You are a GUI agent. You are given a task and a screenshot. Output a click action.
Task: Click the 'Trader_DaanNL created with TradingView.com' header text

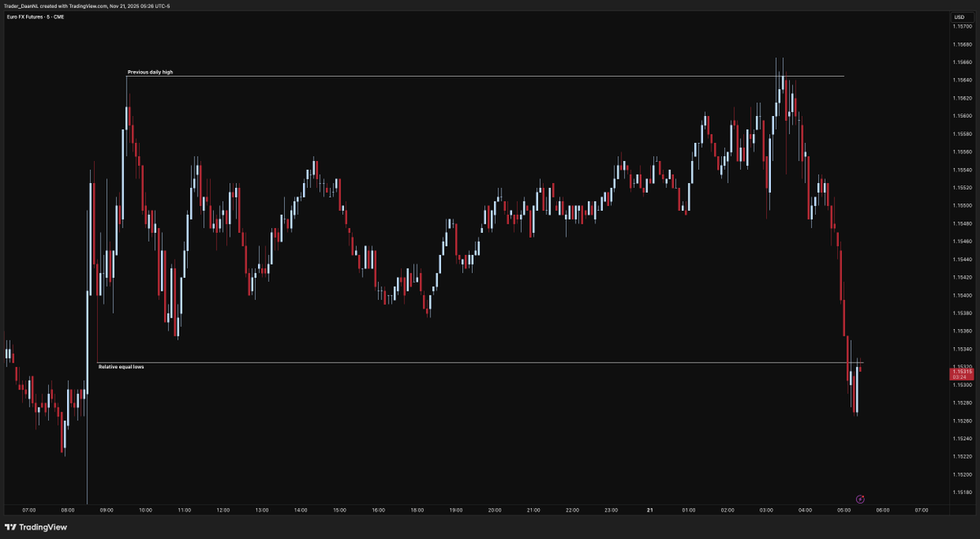(x=56, y=6)
